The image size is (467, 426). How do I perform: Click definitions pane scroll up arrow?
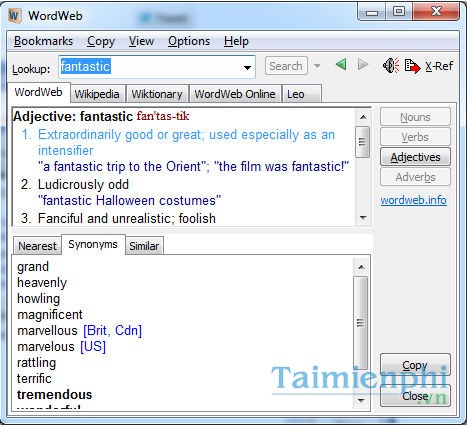(363, 117)
